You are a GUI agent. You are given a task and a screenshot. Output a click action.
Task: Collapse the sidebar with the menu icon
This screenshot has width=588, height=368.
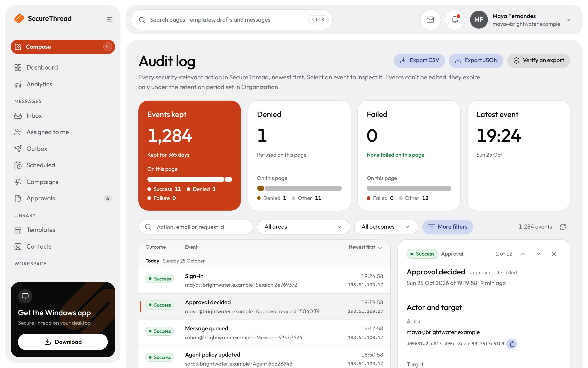click(x=110, y=20)
